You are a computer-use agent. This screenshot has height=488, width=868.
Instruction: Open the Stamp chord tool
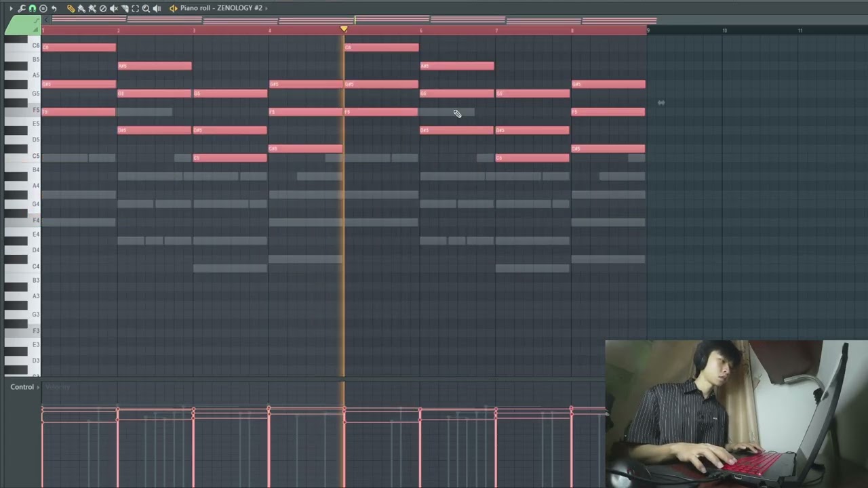tap(43, 9)
